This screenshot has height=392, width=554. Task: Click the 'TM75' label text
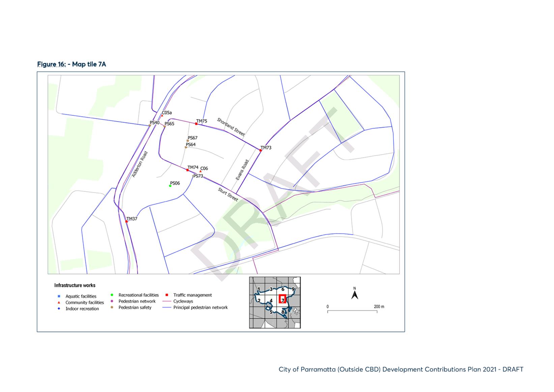click(202, 121)
